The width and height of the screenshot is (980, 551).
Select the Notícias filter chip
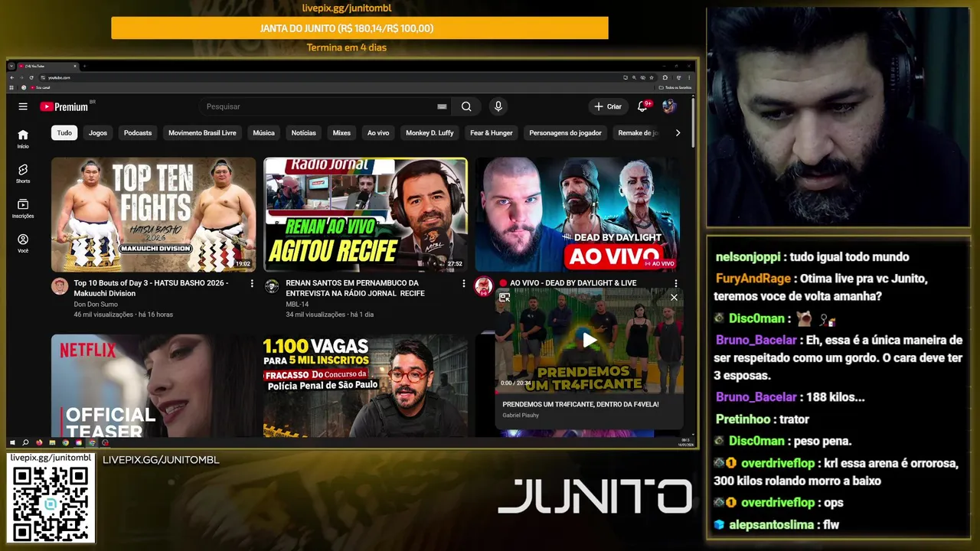(x=303, y=132)
